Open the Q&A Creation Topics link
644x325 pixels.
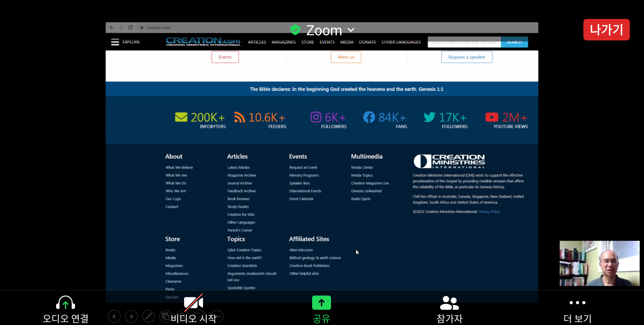(244, 250)
